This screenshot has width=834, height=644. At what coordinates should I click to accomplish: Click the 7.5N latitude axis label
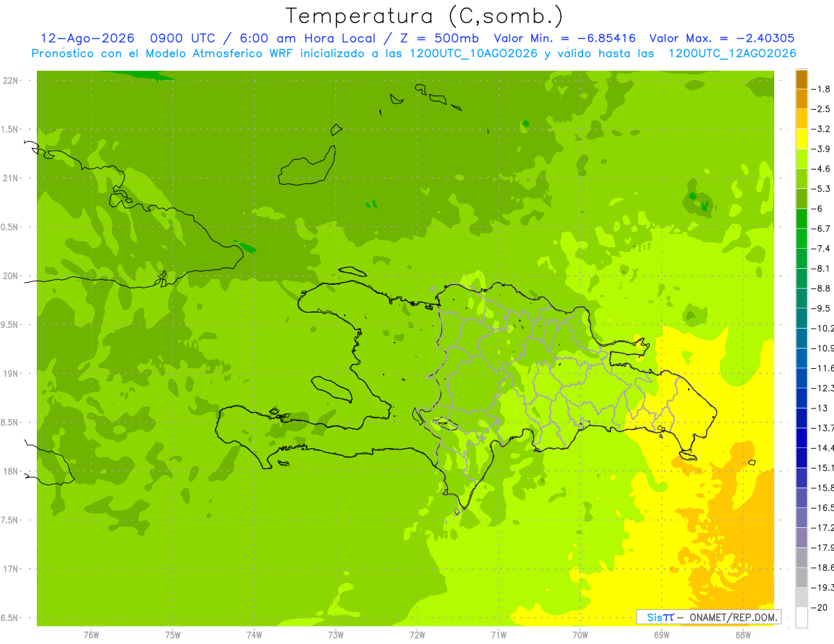pos(10,520)
